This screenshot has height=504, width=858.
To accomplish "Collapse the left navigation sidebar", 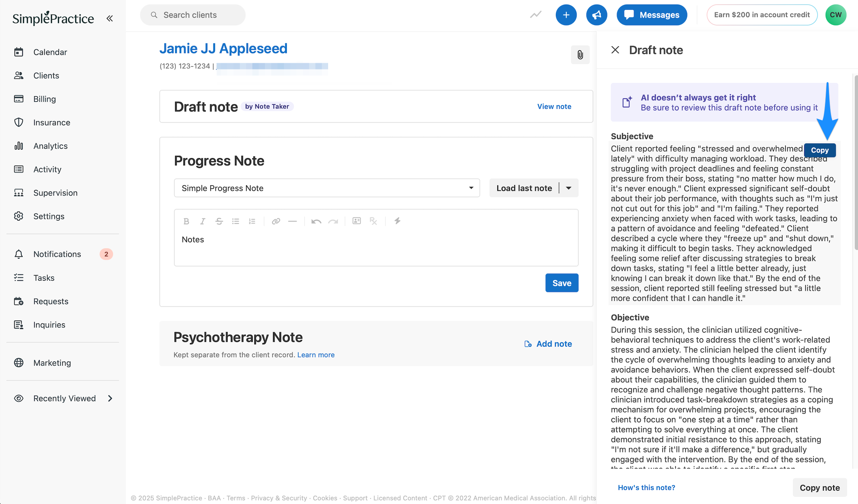I will coord(110,18).
